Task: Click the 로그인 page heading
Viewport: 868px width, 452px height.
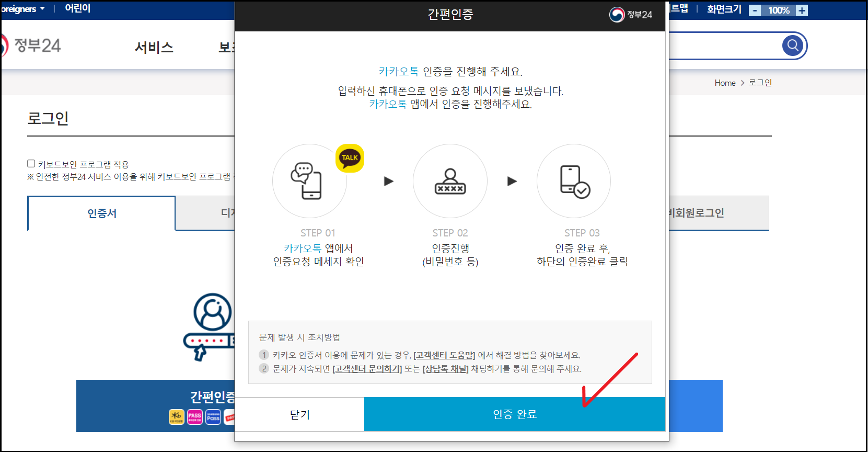Action: [x=48, y=118]
